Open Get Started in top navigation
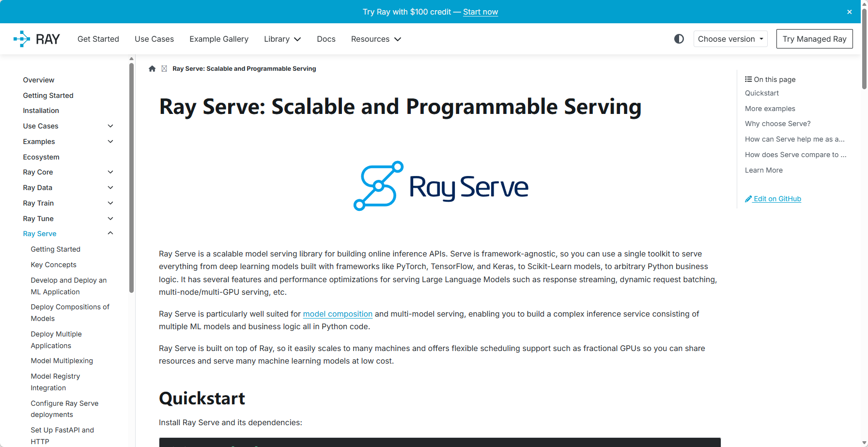The image size is (868, 447). (x=98, y=39)
